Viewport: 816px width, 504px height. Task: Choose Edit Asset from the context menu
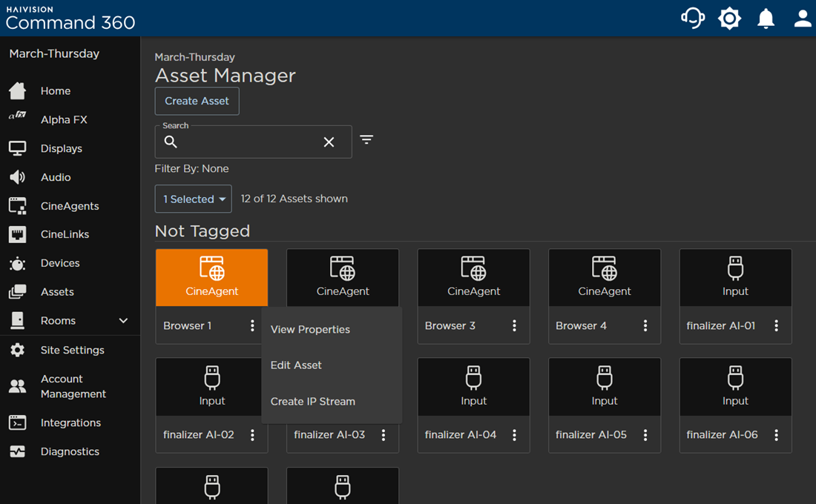(296, 365)
